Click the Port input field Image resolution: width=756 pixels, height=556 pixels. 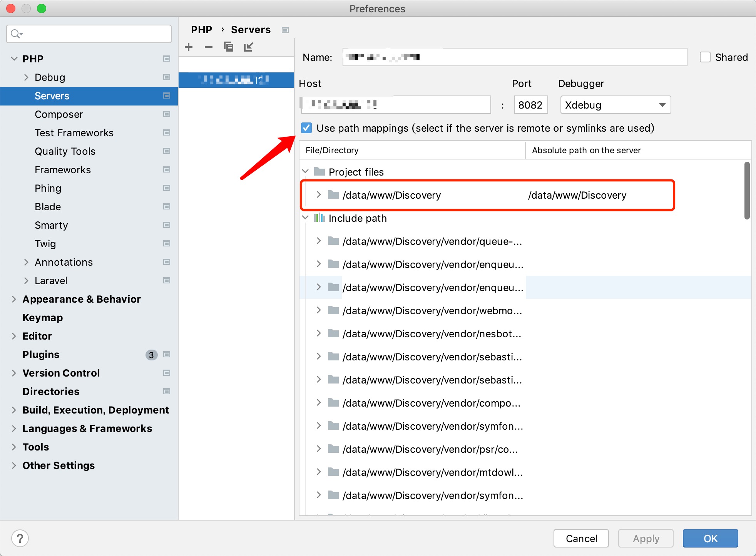point(530,105)
